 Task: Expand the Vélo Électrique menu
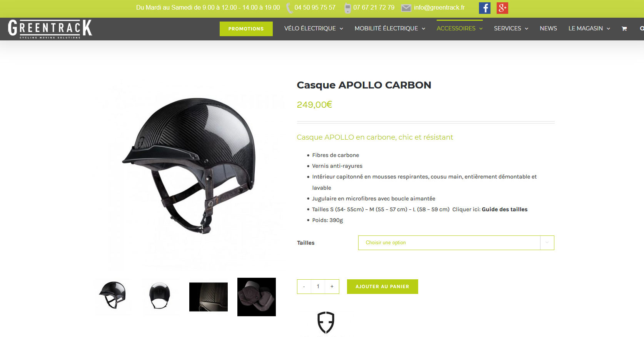314,28
